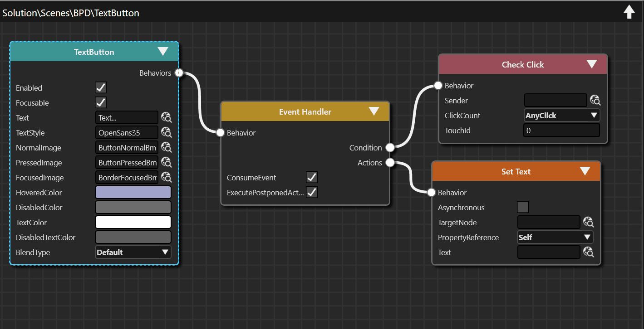Open the ClickCount AnyClick dropdown
Screen dimensions: 644x329
562,116
